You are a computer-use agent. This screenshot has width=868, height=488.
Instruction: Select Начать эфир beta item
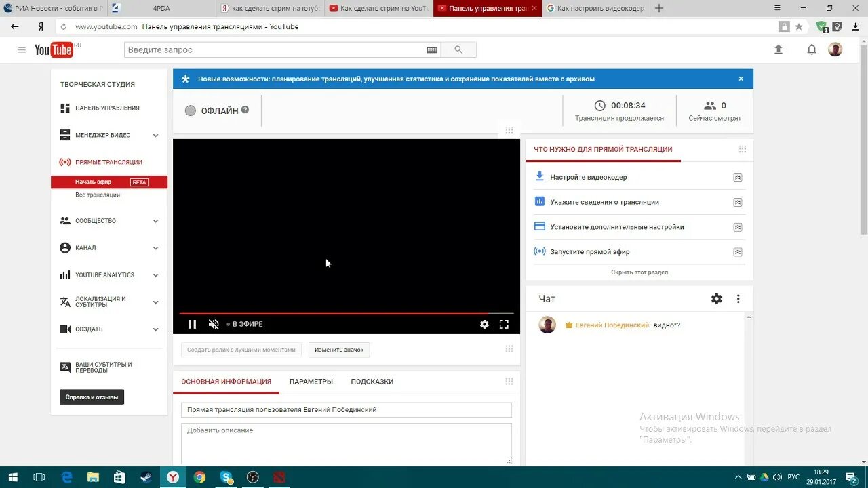[x=109, y=182]
